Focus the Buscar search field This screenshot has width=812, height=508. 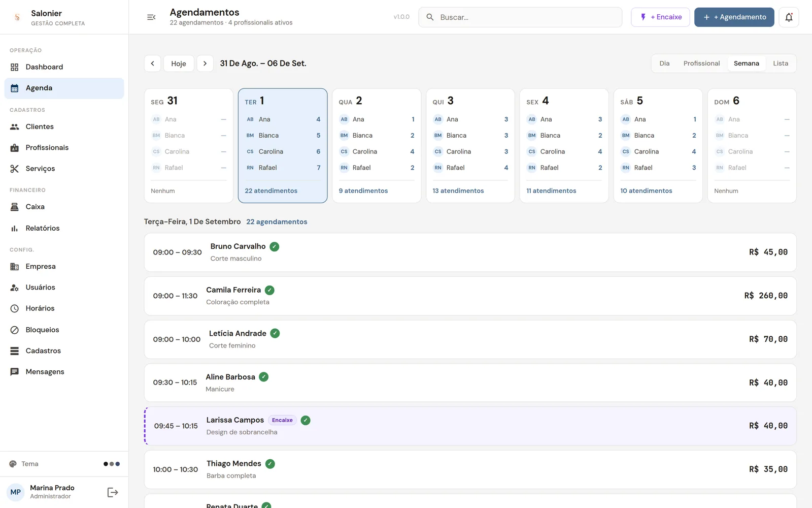pos(520,17)
